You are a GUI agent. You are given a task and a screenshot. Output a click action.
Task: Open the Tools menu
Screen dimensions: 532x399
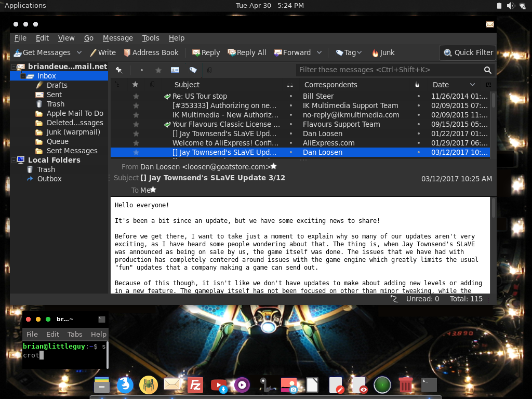point(151,38)
